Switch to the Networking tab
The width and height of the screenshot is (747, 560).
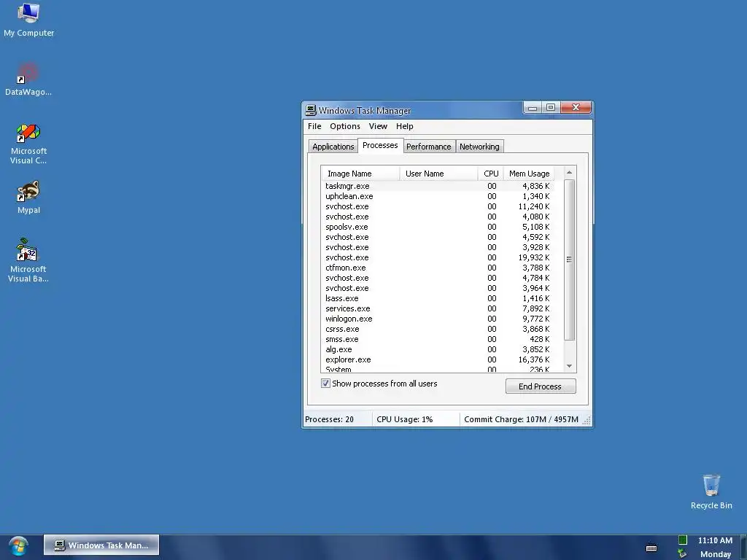(479, 147)
